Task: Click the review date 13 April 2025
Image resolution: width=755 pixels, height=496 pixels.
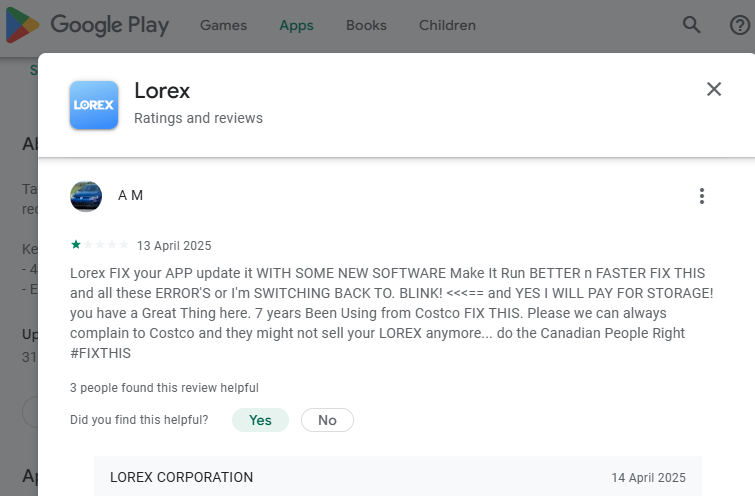Action: (174, 246)
